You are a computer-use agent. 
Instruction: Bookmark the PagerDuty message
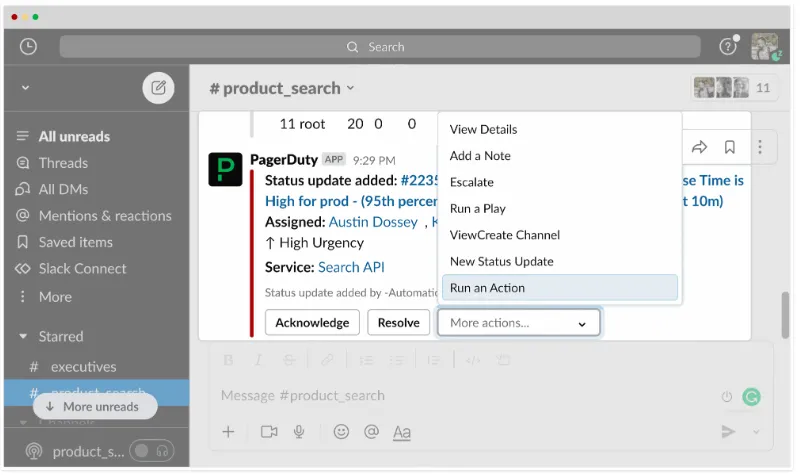point(730,147)
